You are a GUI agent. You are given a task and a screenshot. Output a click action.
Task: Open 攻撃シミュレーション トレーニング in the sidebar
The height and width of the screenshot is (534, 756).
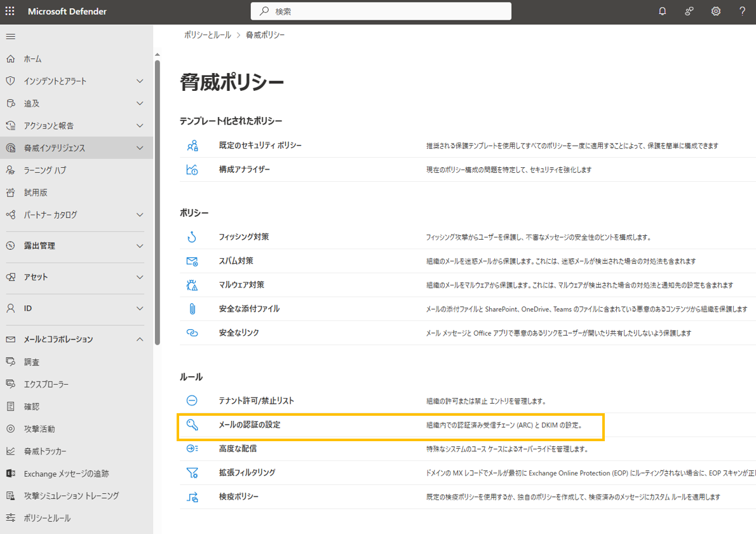point(76,496)
